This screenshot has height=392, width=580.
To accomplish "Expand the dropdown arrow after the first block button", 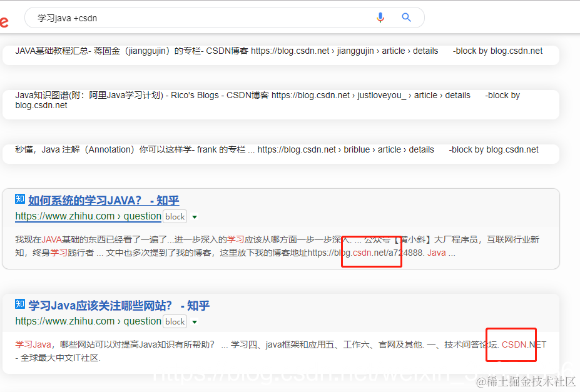I will click(x=194, y=216).
